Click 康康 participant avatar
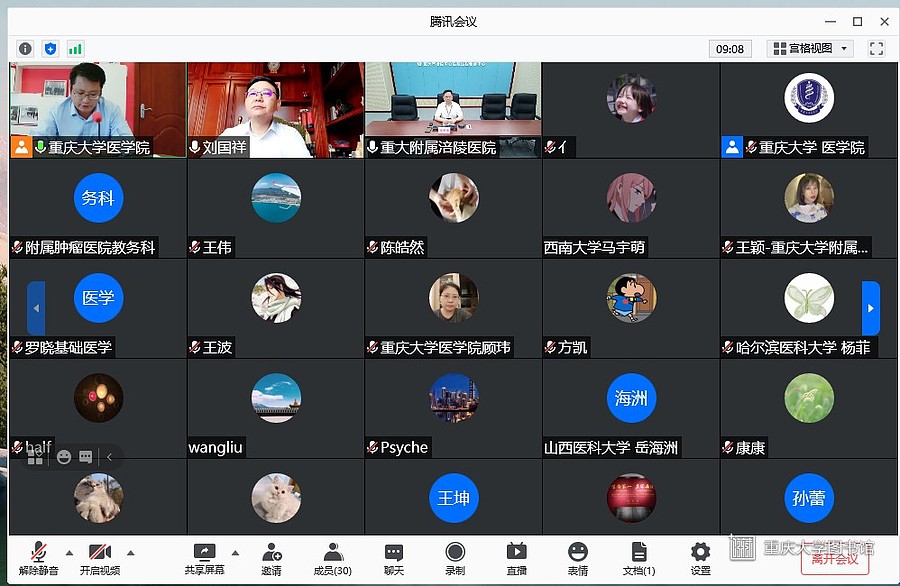Viewport: 900px width, 586px height. 809,398
